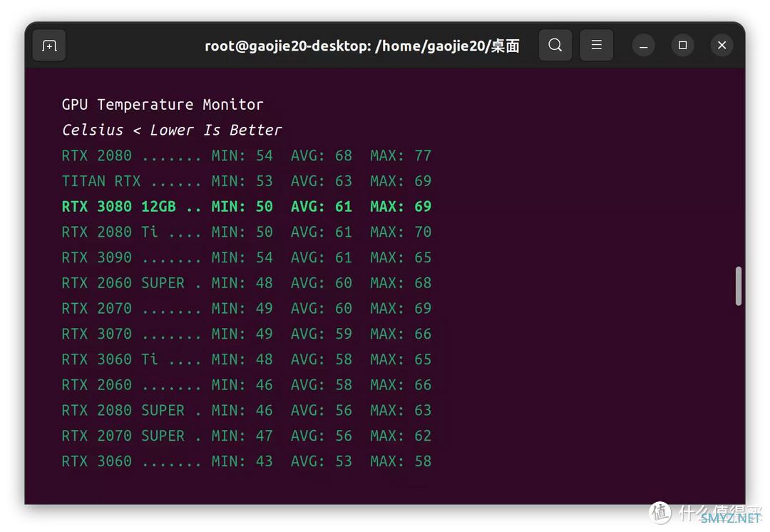Click the 'Celsius < Lower Is Better' line

[171, 131]
